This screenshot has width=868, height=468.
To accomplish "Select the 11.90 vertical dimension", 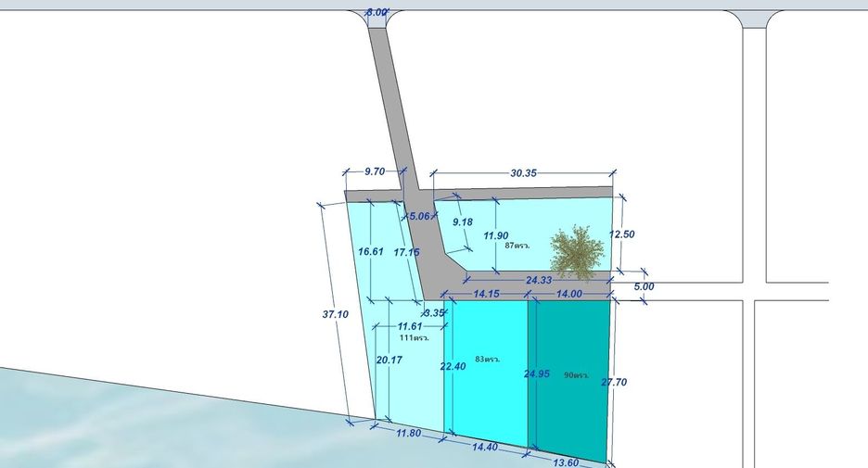I will tap(496, 235).
